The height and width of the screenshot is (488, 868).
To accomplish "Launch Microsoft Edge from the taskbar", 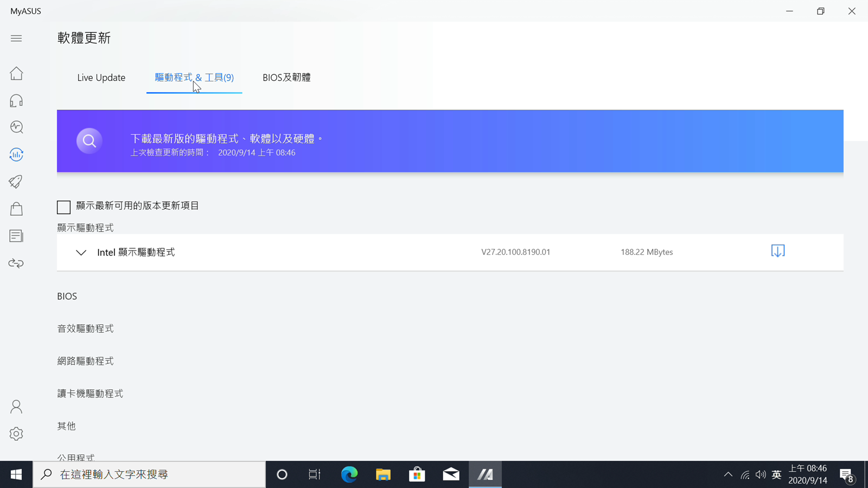I will (x=349, y=474).
